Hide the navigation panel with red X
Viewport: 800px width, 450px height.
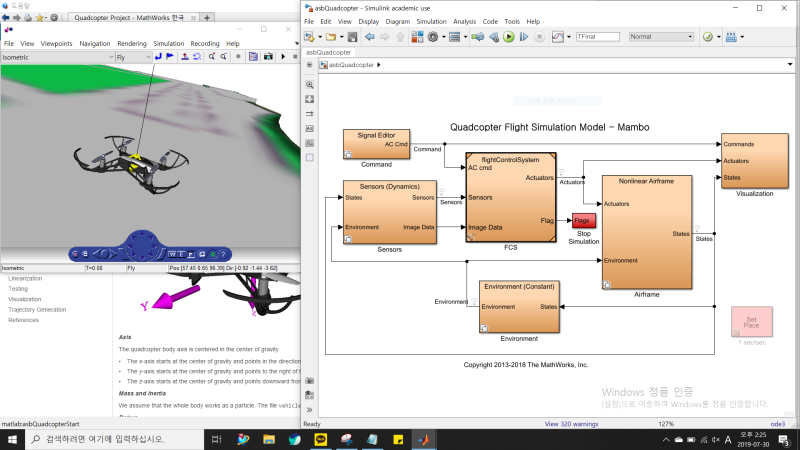pos(75,254)
